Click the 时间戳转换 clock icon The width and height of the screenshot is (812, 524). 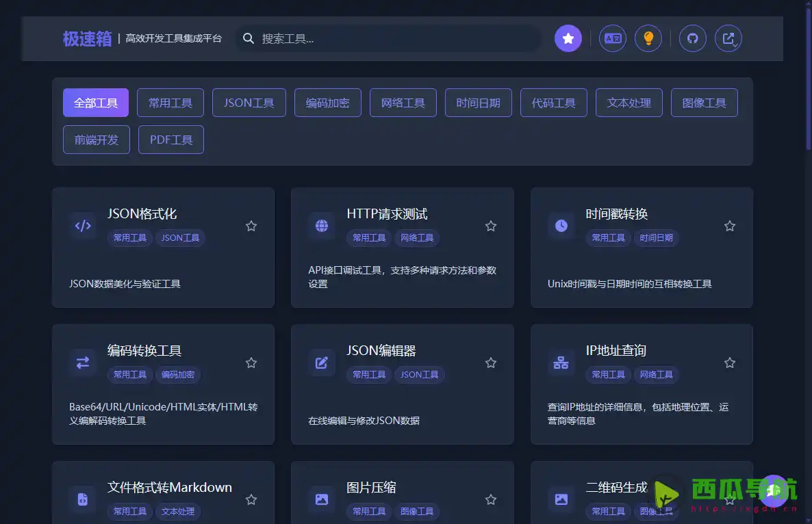click(561, 226)
